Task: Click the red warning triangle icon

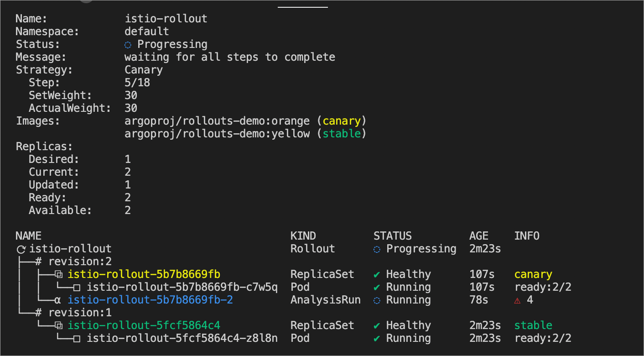Action: point(517,300)
